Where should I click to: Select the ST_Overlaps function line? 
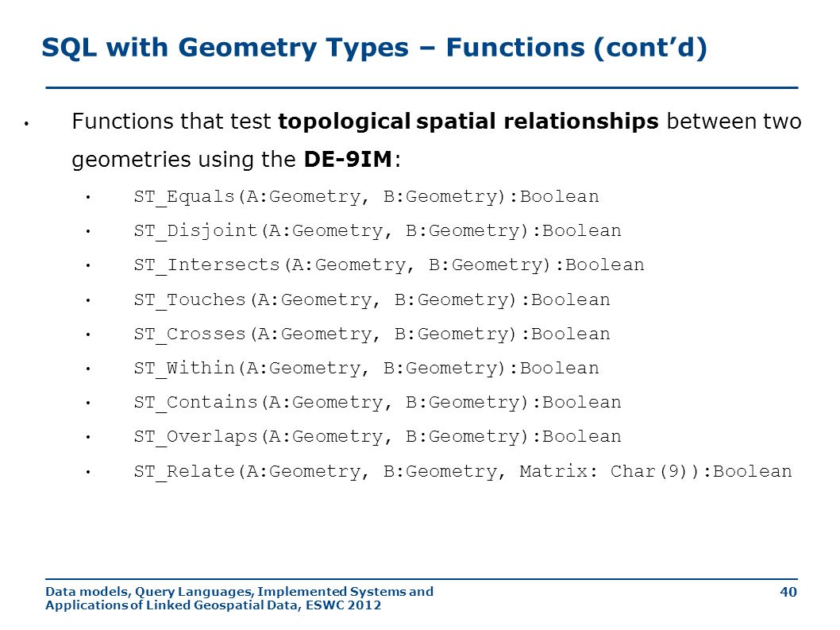click(378, 437)
